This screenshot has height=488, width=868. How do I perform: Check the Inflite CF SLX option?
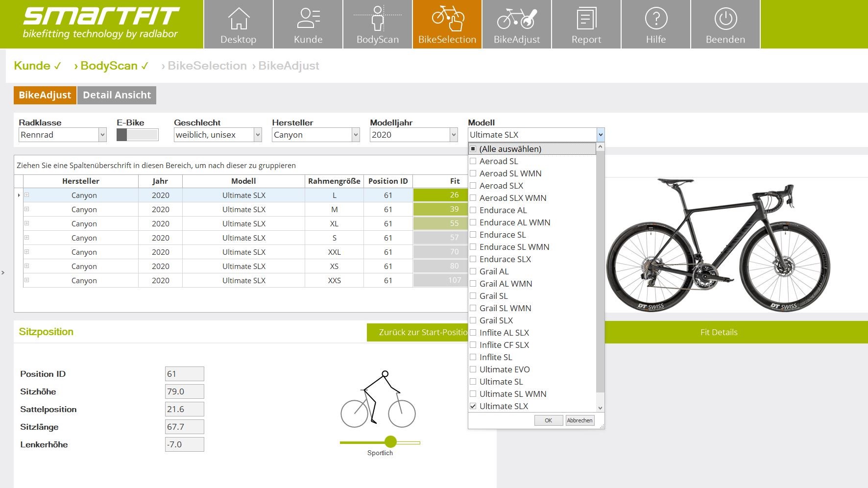[473, 345]
